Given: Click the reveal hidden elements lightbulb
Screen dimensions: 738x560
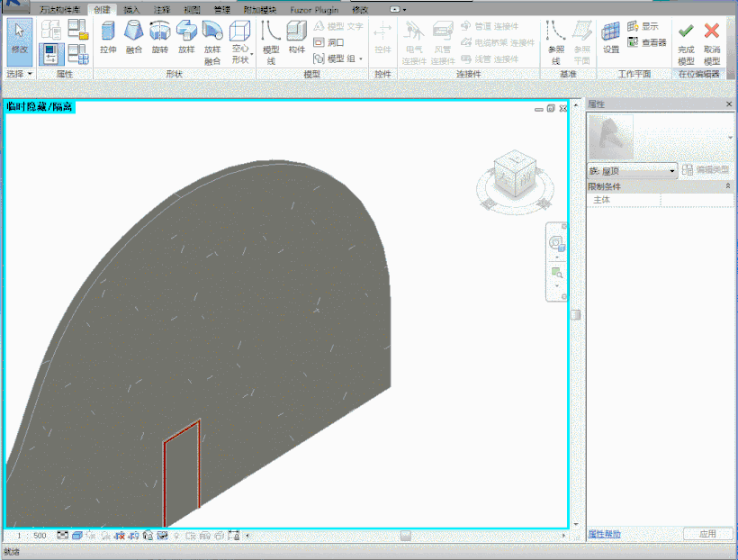Looking at the screenshot, I should (x=177, y=536).
